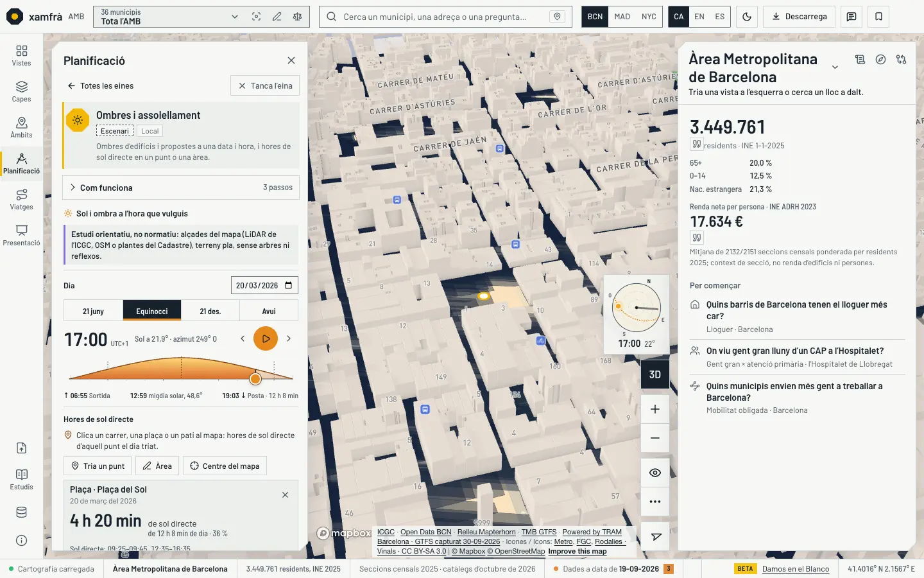Open the Vistes sidebar section
The image size is (924, 578).
[x=21, y=55]
